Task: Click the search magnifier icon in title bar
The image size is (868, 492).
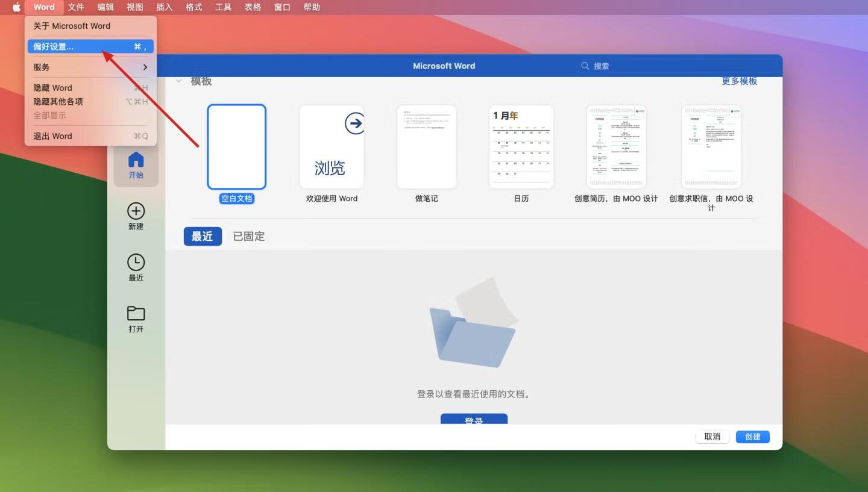Action: click(x=585, y=66)
